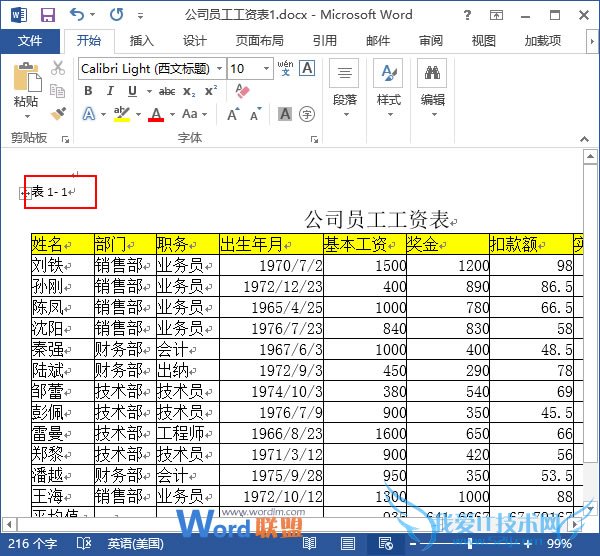Open the 样式 (Styles) gallery
The image size is (600, 556).
point(388,89)
